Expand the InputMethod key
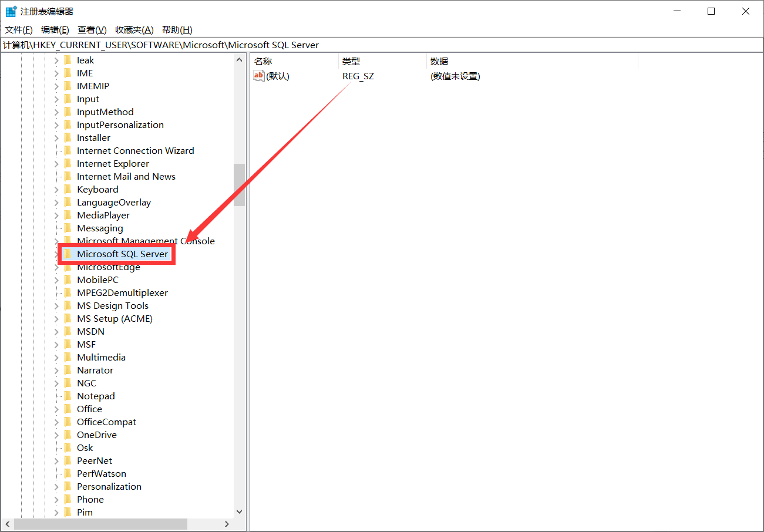This screenshot has height=532, width=764. coord(56,112)
